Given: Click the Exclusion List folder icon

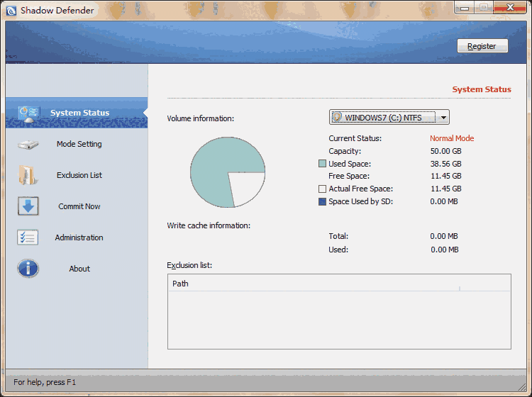Looking at the screenshot, I should [28, 175].
